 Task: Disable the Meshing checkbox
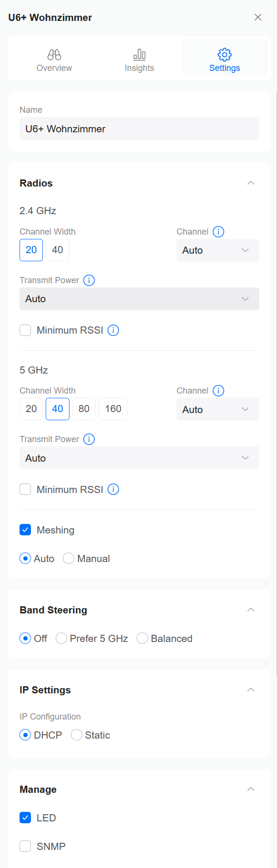[x=25, y=530]
